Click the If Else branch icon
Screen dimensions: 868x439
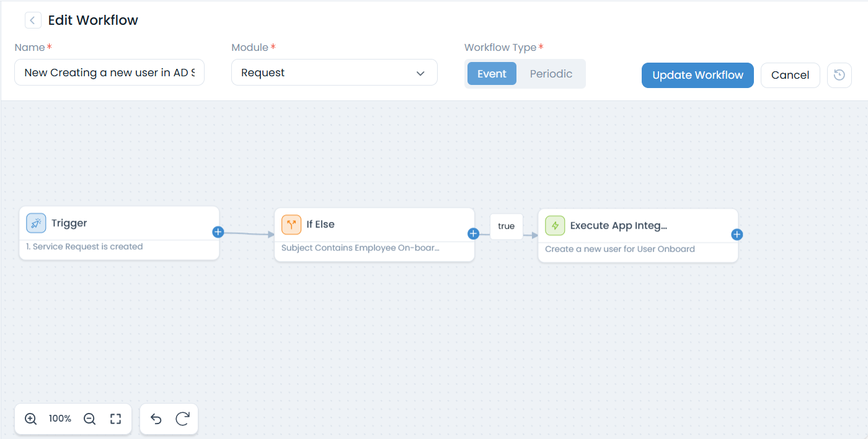(291, 224)
